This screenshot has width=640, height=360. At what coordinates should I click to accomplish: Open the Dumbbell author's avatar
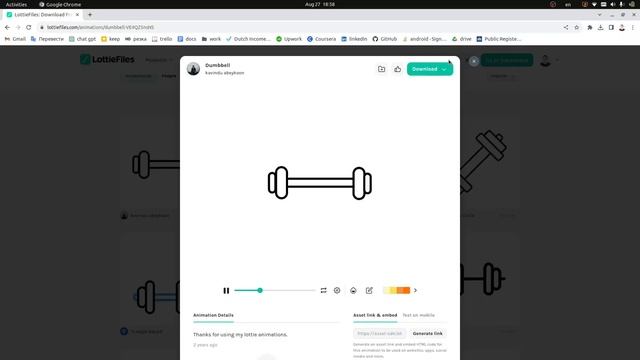193,69
